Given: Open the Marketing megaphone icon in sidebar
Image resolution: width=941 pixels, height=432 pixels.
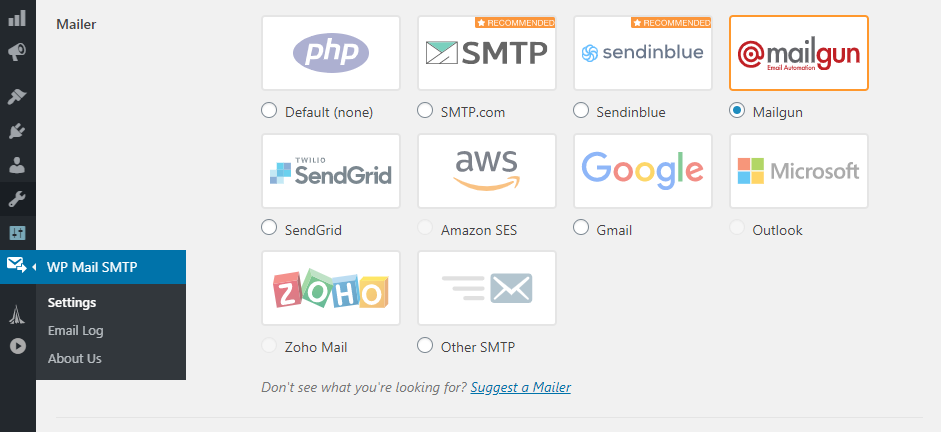Looking at the screenshot, I should click(17, 50).
